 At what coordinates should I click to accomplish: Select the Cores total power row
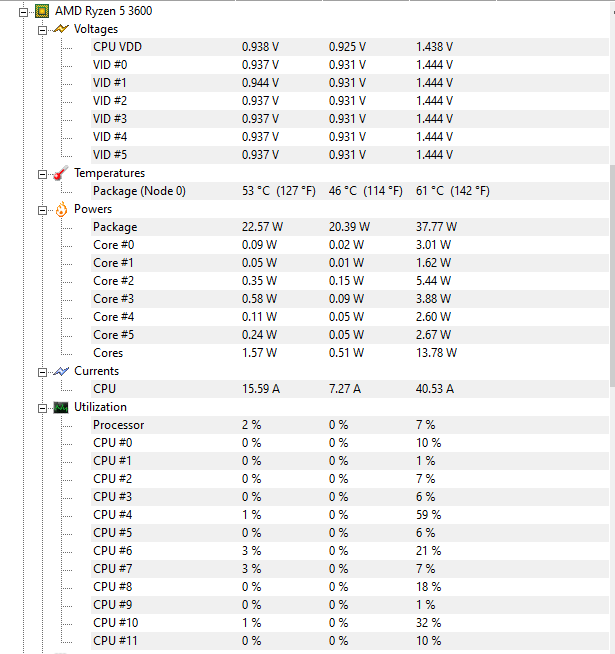coord(350,353)
